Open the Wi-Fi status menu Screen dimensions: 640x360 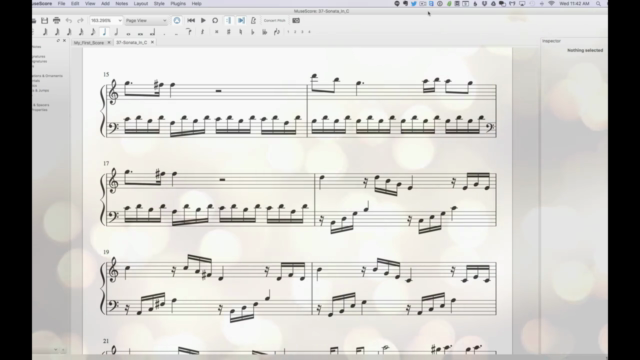[551, 4]
